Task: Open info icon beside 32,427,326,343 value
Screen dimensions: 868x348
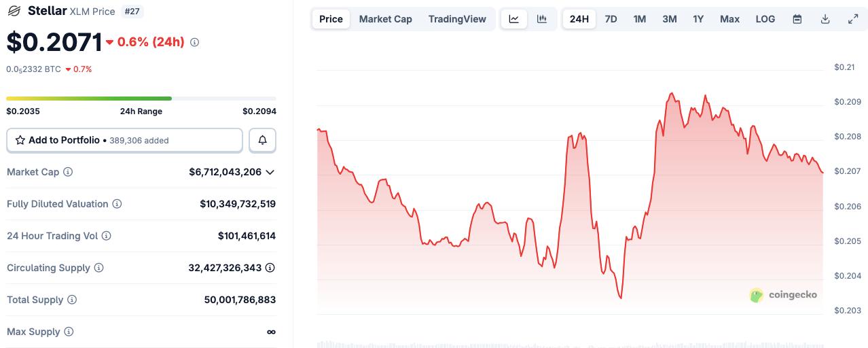Action: click(x=270, y=268)
